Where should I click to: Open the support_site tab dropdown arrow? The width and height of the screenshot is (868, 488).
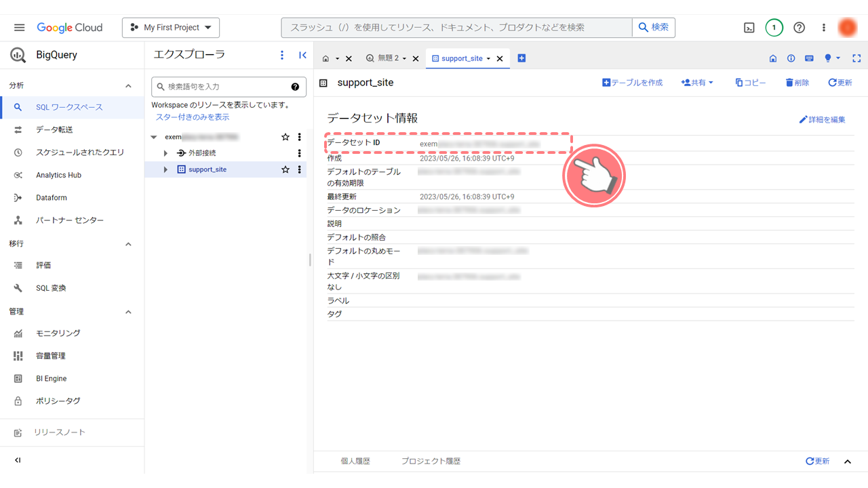click(x=488, y=59)
